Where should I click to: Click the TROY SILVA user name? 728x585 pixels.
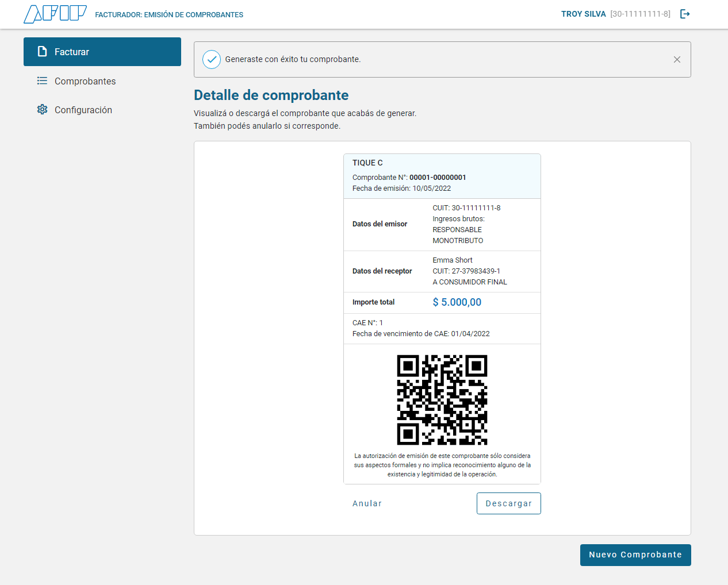click(x=584, y=14)
